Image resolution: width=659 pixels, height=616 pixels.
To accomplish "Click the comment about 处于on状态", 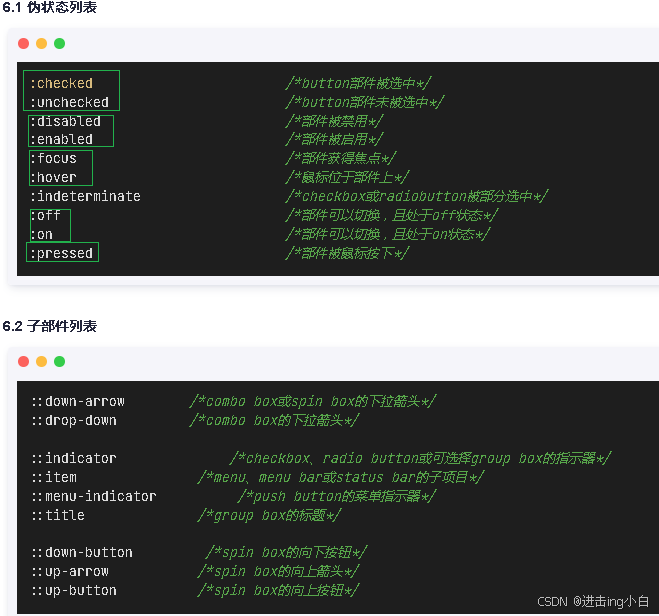I will (x=387, y=234).
